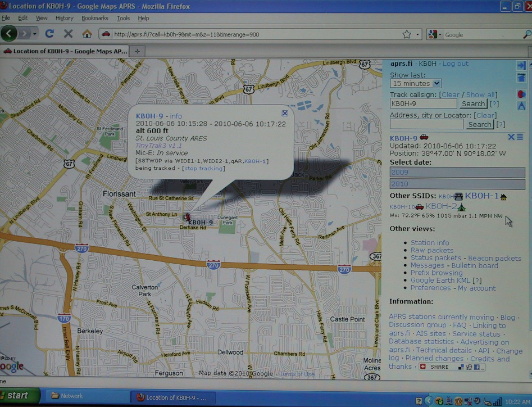Click the home icon in the aprs.fi sidebar
Viewport: 532px width, 407px height.
click(x=521, y=78)
